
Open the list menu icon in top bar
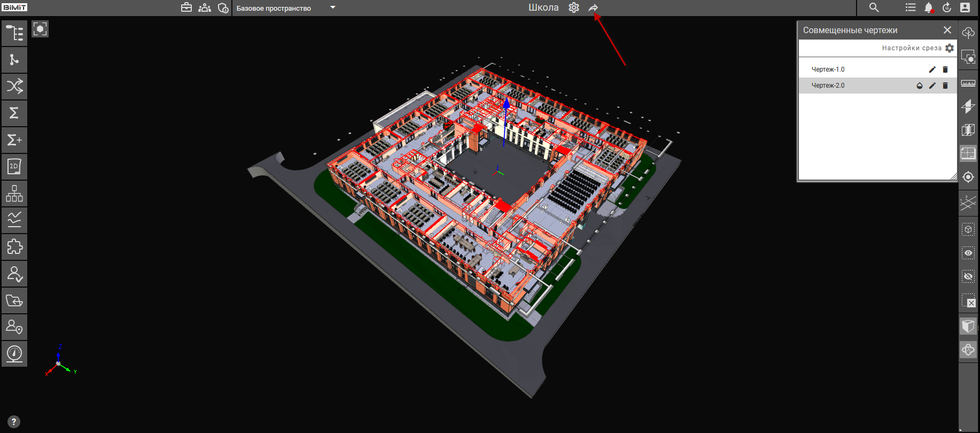[911, 7]
